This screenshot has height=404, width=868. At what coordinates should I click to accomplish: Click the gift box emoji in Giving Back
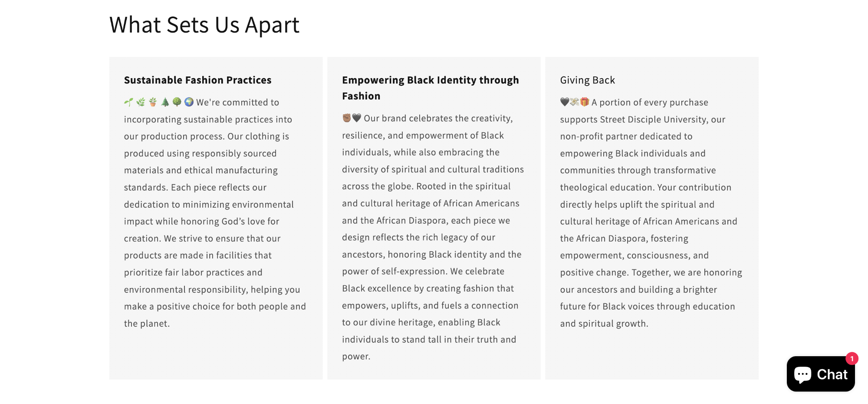coord(585,102)
